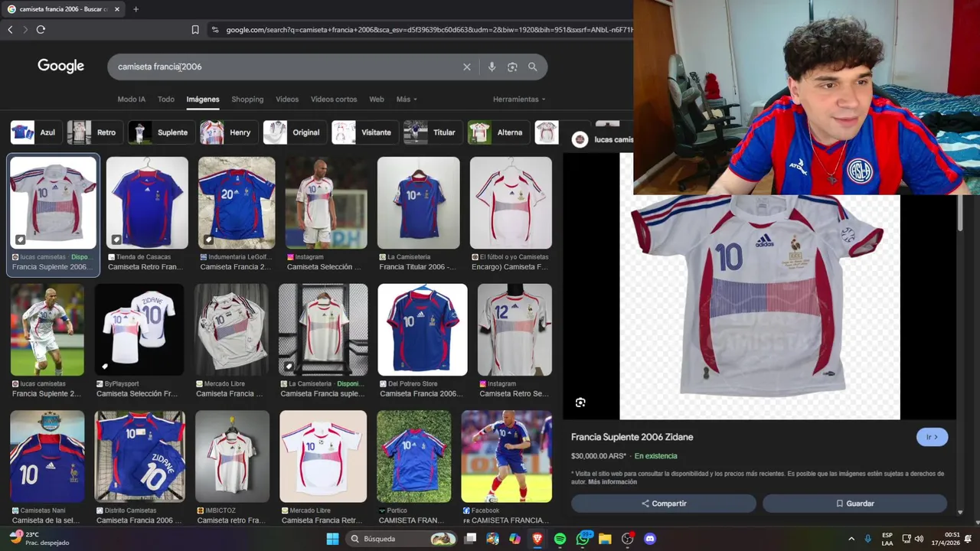Apply the Titular filter chip
The width and height of the screenshot is (980, 551).
tap(432, 132)
